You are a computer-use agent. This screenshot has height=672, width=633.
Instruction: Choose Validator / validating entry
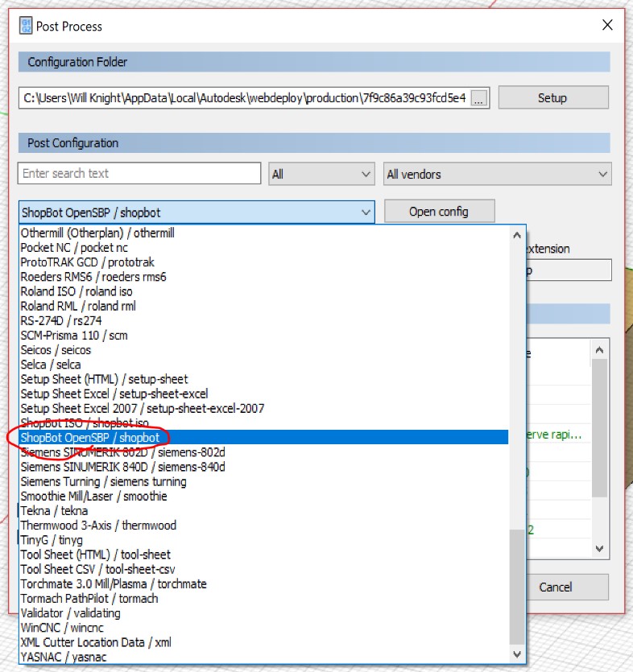pos(264,613)
